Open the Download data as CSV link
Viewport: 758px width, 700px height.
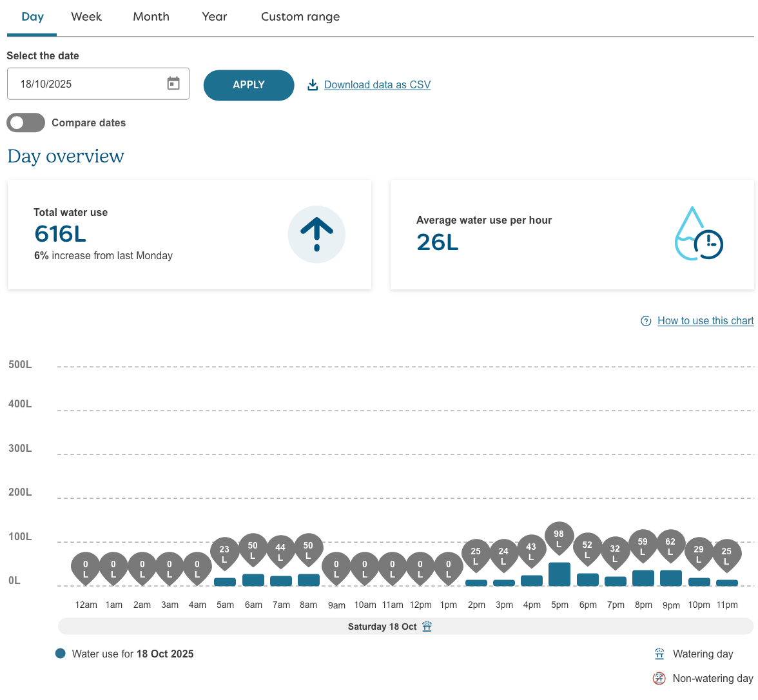[377, 84]
